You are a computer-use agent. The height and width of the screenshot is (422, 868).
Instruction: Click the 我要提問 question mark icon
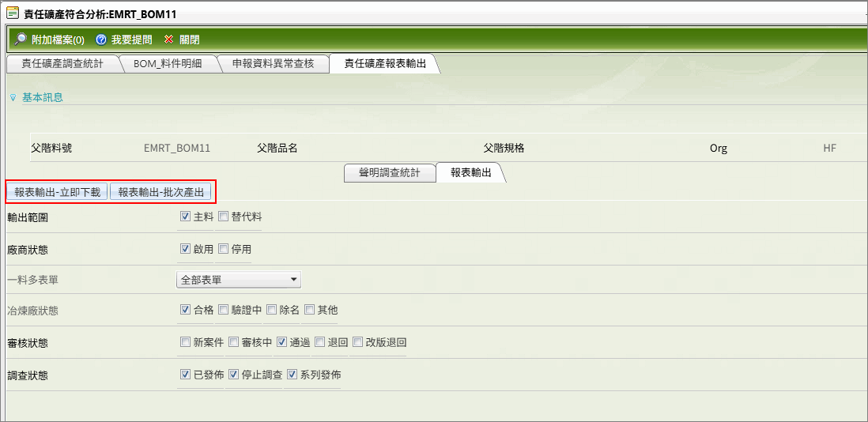101,40
